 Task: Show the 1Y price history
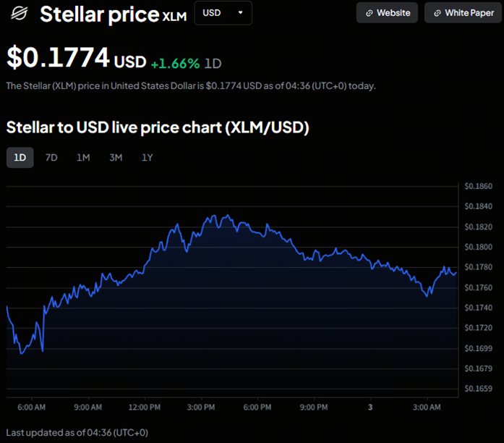148,158
